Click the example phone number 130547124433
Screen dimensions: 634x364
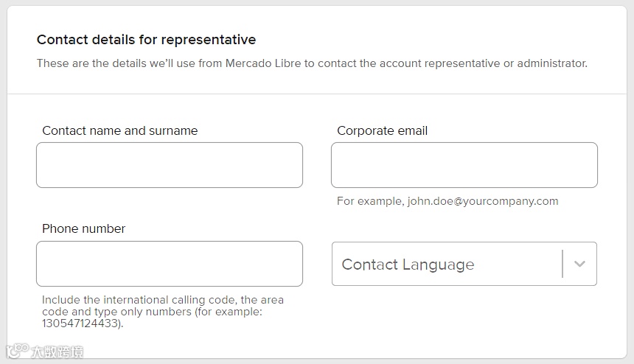81,323
